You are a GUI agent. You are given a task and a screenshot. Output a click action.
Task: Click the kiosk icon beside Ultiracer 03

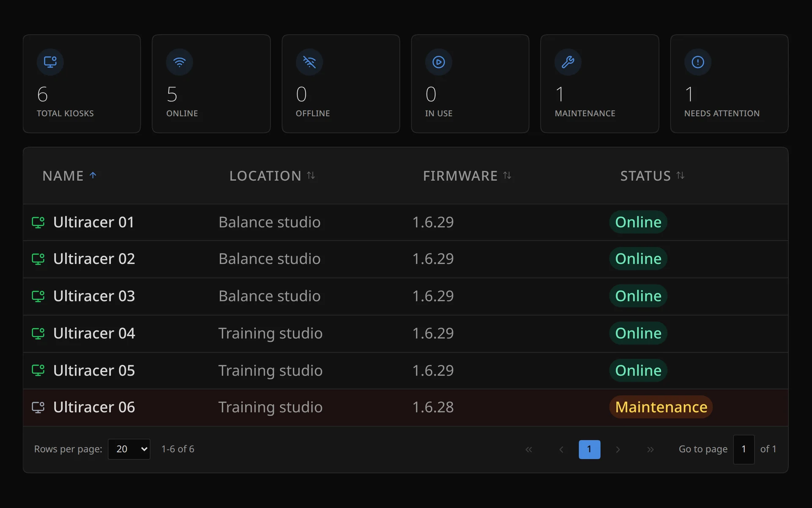(38, 296)
